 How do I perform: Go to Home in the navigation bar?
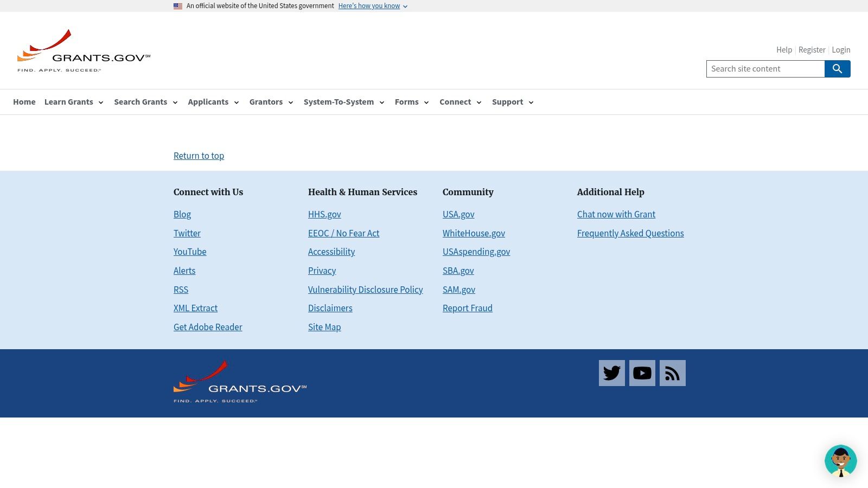click(24, 102)
